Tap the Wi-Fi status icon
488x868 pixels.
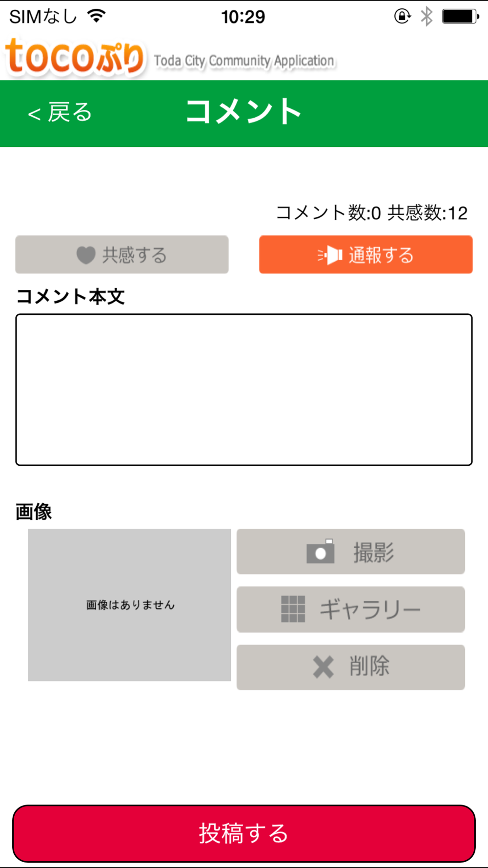pos(97,16)
